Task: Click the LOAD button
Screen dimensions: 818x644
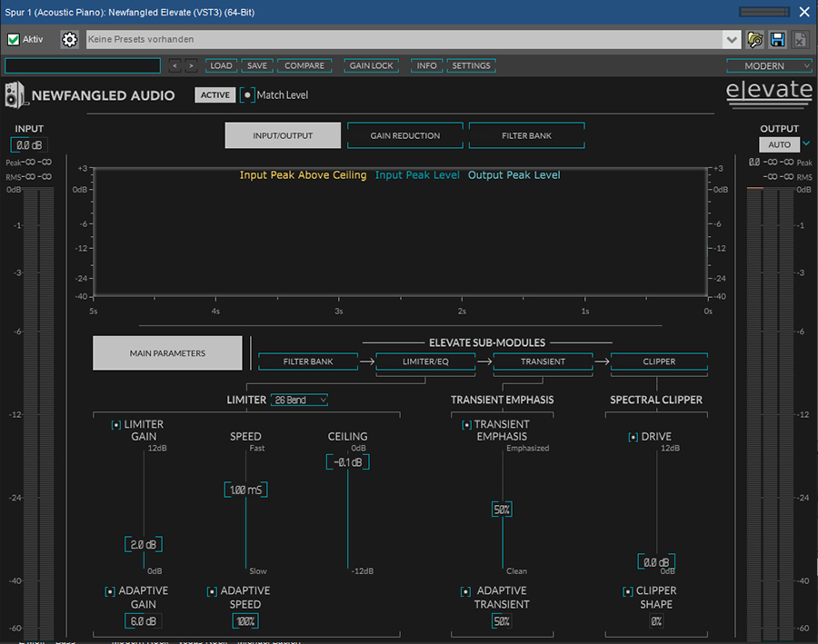Action: click(x=221, y=65)
